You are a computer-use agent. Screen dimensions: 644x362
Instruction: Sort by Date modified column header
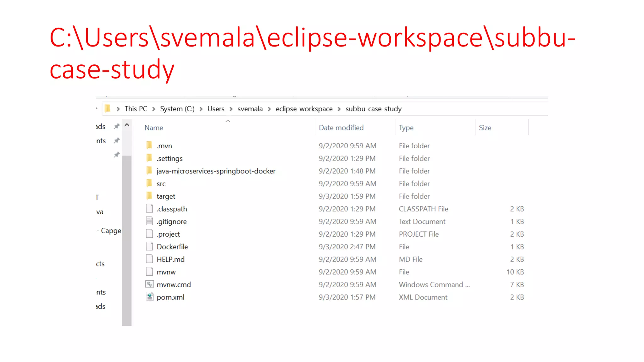(x=341, y=128)
